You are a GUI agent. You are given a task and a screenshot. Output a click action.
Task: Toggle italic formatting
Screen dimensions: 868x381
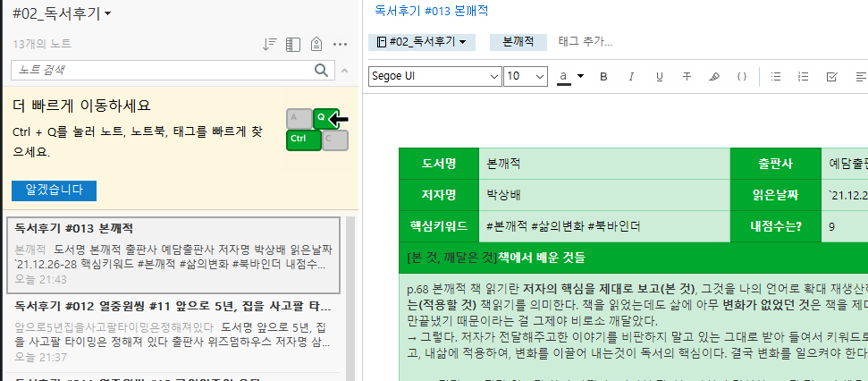631,76
